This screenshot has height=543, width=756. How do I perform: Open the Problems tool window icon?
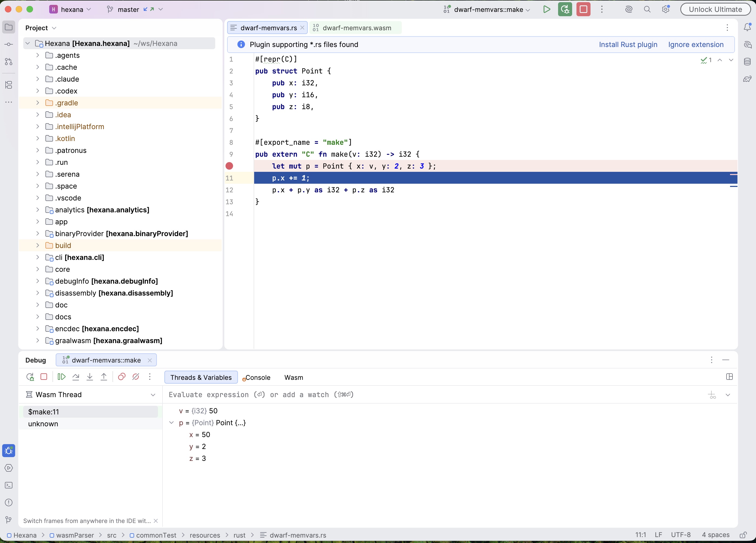pyautogui.click(x=9, y=502)
